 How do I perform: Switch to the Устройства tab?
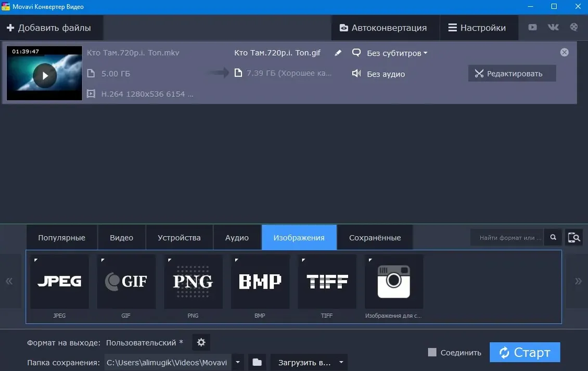pyautogui.click(x=179, y=237)
